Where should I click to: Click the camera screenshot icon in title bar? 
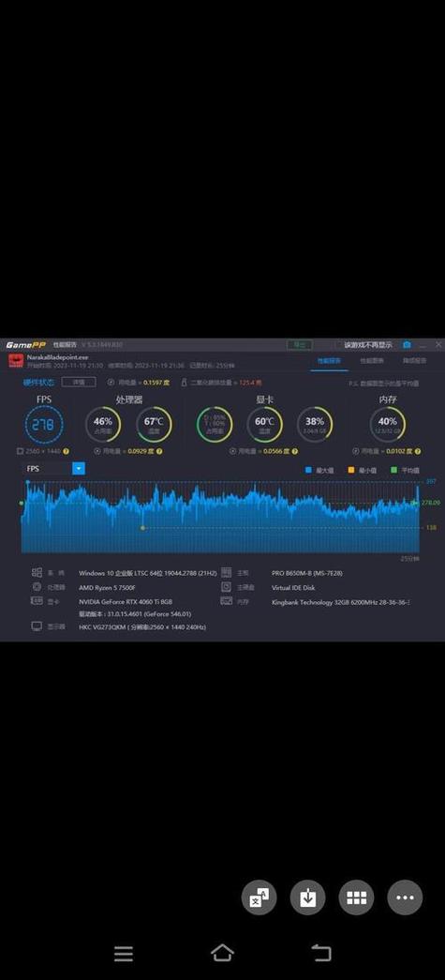[x=407, y=344]
